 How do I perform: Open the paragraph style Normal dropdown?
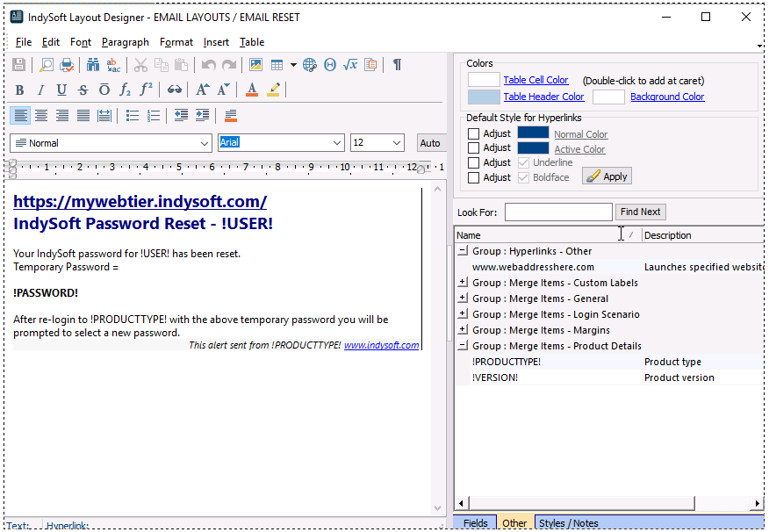205,143
